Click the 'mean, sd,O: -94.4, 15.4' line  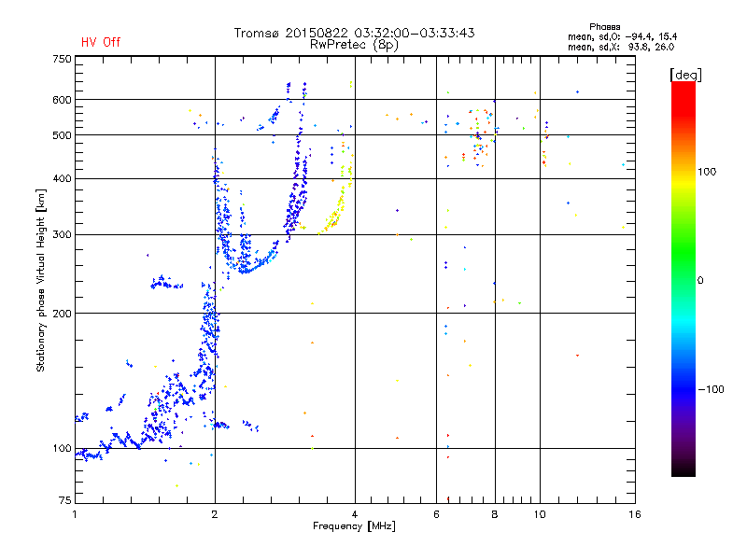[x=622, y=36]
